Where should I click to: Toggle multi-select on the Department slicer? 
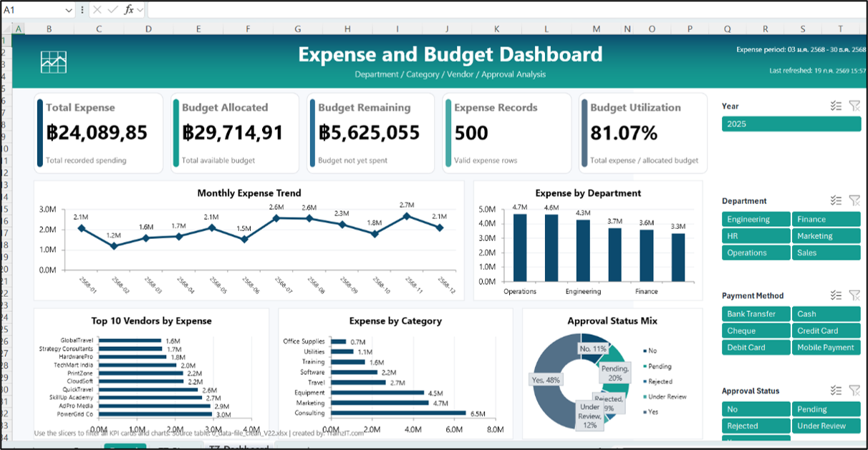(x=836, y=201)
